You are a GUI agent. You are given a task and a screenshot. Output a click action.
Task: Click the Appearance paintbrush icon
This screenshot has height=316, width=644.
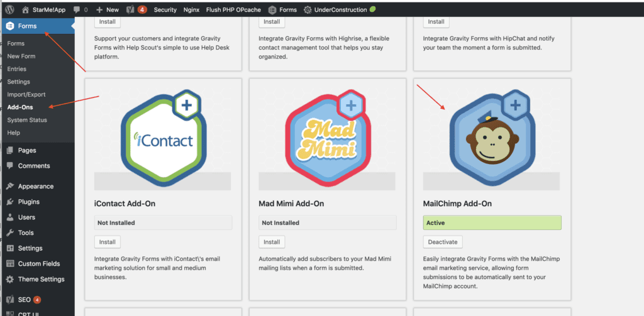[x=10, y=187]
